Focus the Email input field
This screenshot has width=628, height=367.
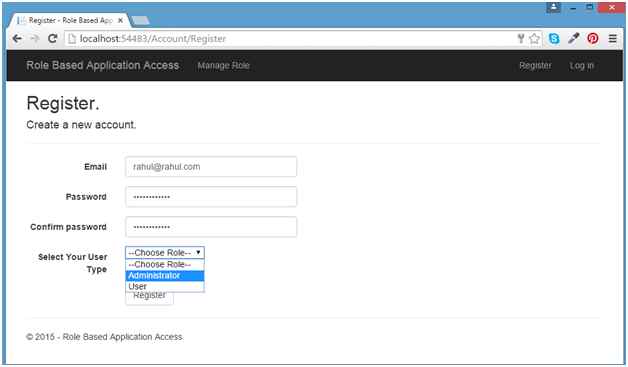[211, 167]
